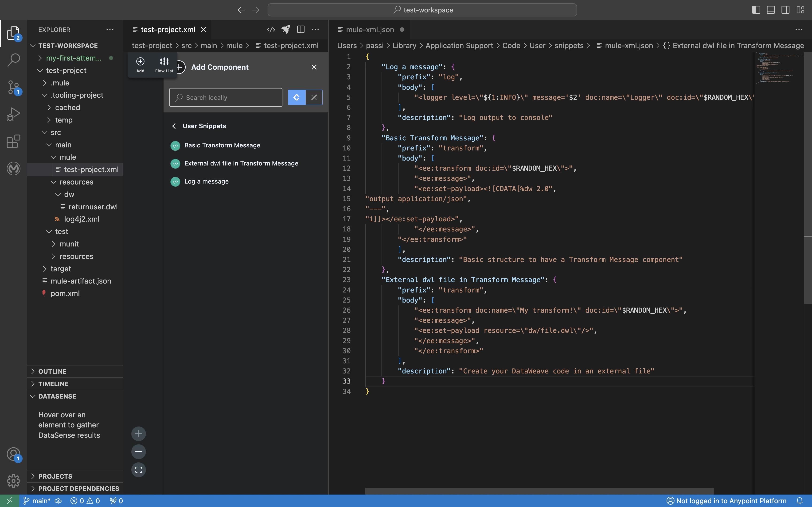Show XML source code view icon

pos(271,30)
